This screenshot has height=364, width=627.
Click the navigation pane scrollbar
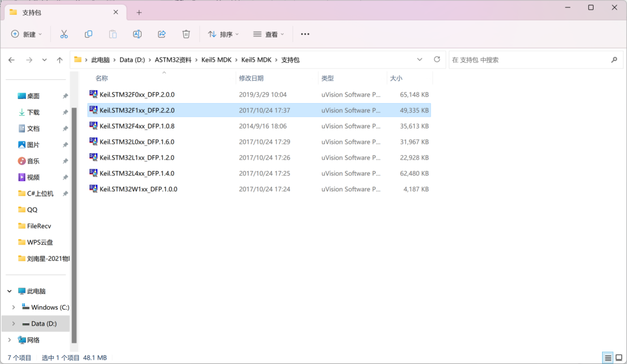coord(74,225)
